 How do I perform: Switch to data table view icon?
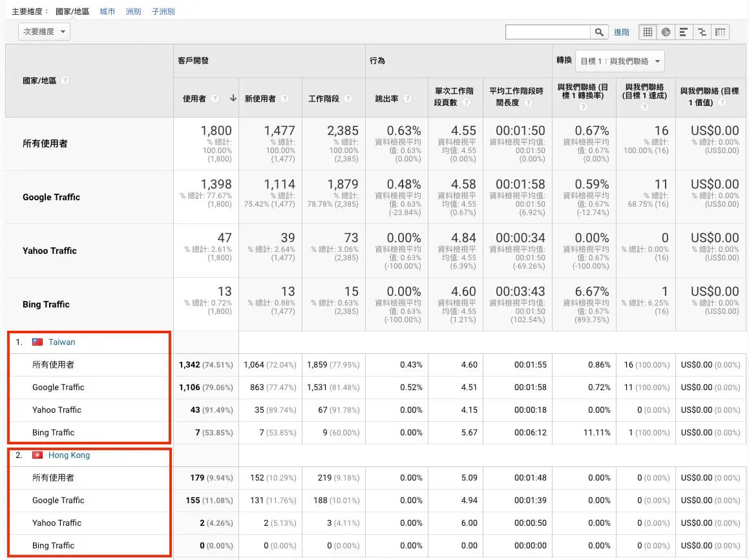648,32
